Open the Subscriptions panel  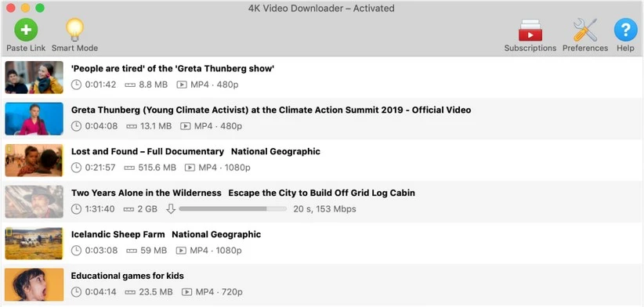point(530,31)
